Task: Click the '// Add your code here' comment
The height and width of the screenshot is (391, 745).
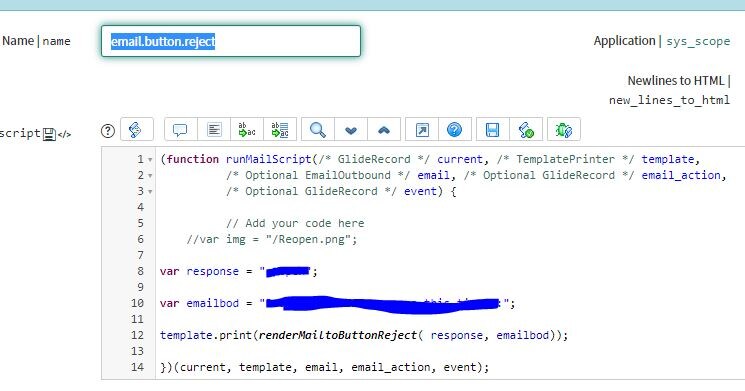Action: pyautogui.click(x=295, y=223)
